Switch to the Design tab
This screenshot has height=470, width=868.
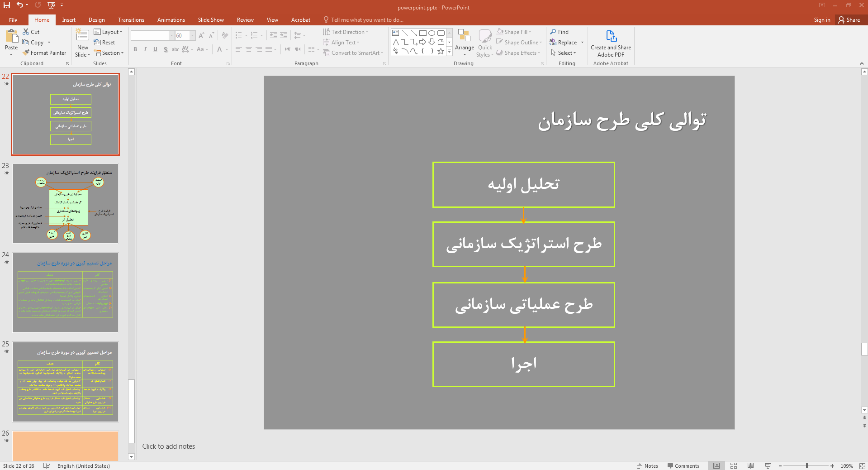[96, 20]
